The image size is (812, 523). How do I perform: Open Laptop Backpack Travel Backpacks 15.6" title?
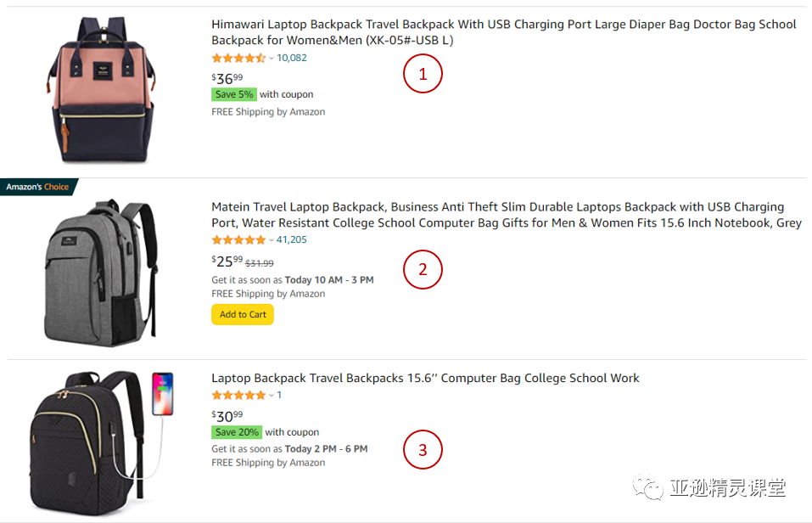425,378
